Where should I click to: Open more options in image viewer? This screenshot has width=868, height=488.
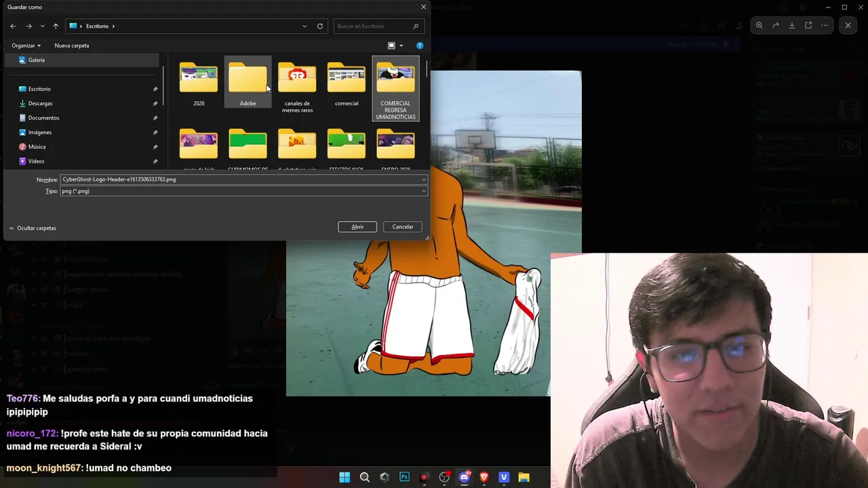825,26
